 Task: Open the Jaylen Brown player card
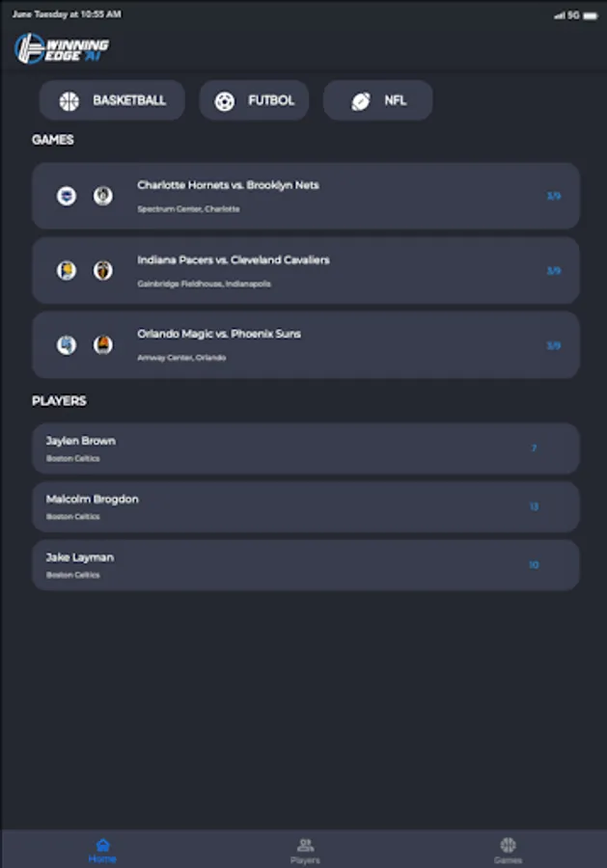pyautogui.click(x=305, y=448)
